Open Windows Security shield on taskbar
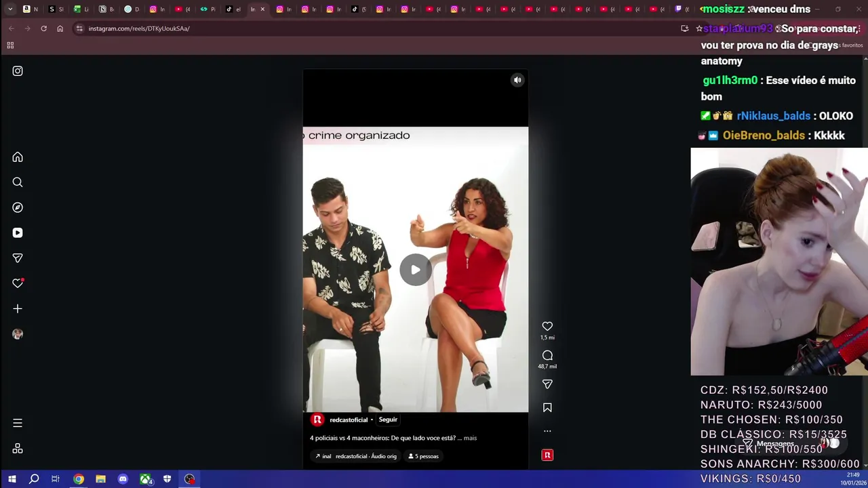This screenshot has height=488, width=868. [167, 479]
